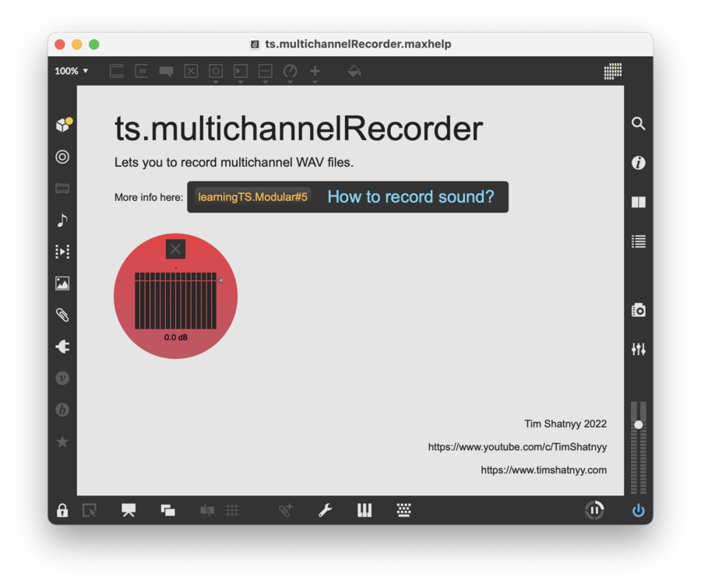Open the collections star icon
Image resolution: width=701 pixels, height=588 pixels.
[62, 442]
